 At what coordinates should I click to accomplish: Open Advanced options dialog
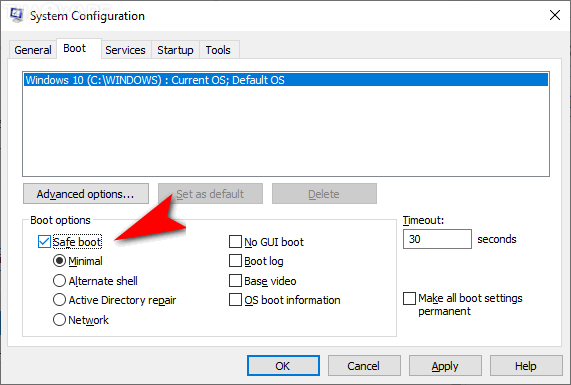pyautogui.click(x=86, y=194)
